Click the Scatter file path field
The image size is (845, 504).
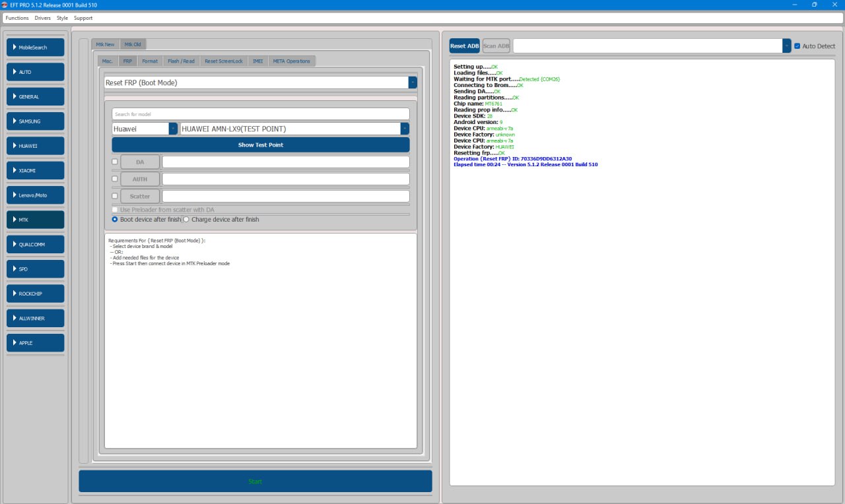click(x=286, y=196)
